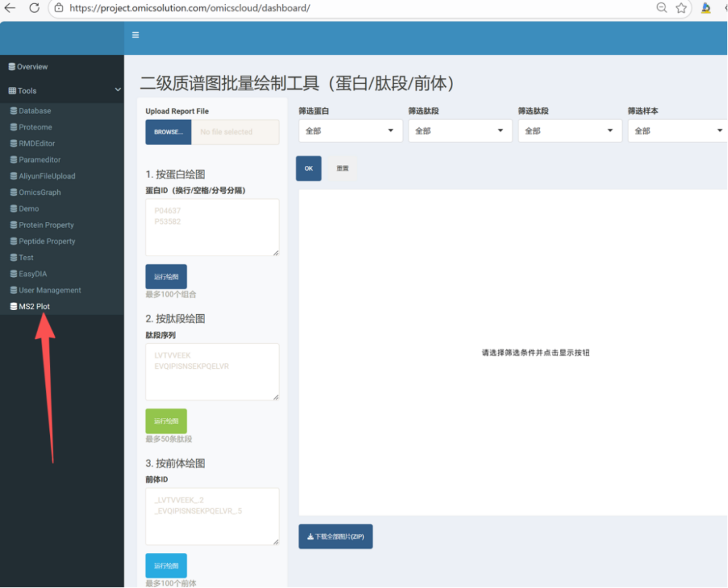Click the BROWSE... upload button

169,132
